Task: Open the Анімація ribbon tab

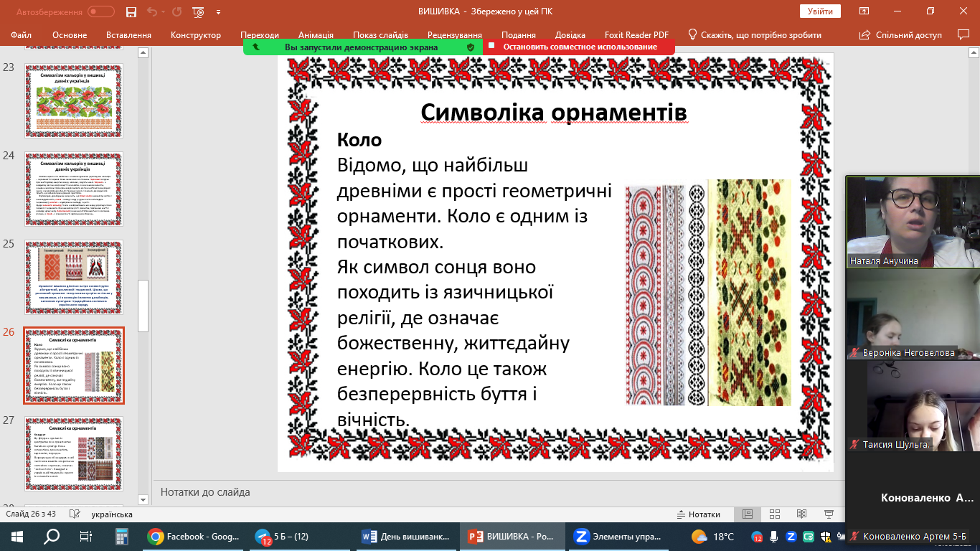Action: [x=316, y=34]
